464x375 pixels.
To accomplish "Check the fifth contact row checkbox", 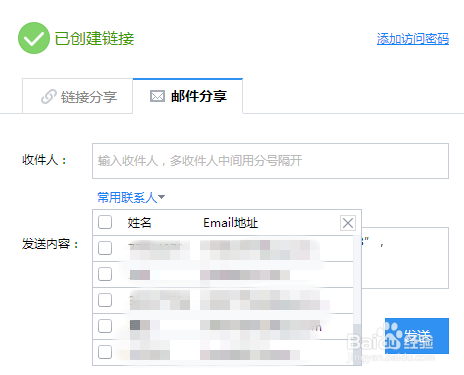I will (x=105, y=352).
